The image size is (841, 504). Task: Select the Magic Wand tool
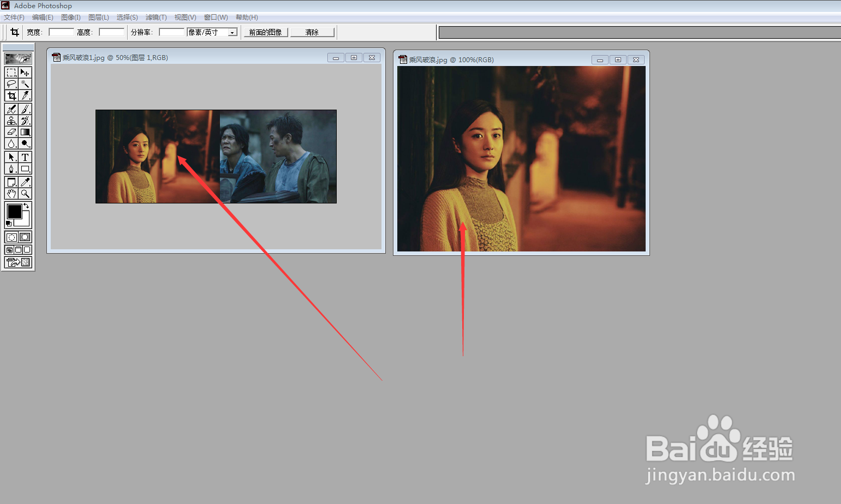pos(25,84)
